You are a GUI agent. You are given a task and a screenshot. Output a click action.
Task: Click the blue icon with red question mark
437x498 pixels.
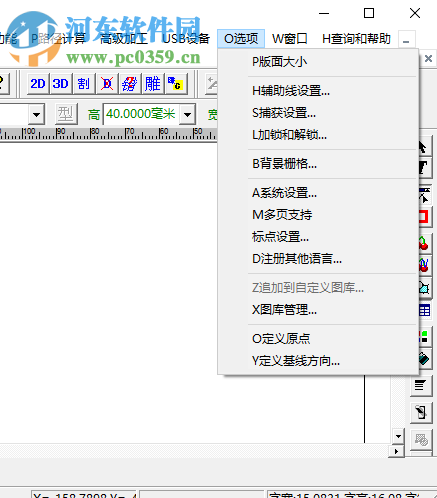[x=130, y=83]
